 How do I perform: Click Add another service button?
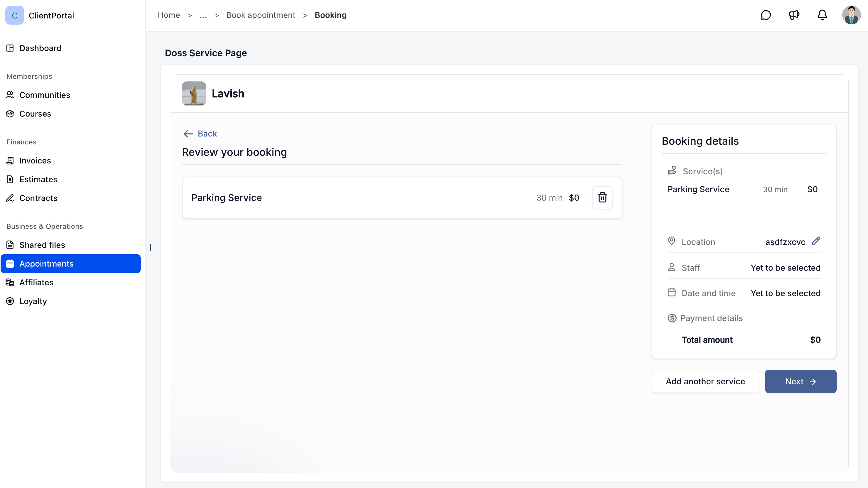click(x=705, y=381)
